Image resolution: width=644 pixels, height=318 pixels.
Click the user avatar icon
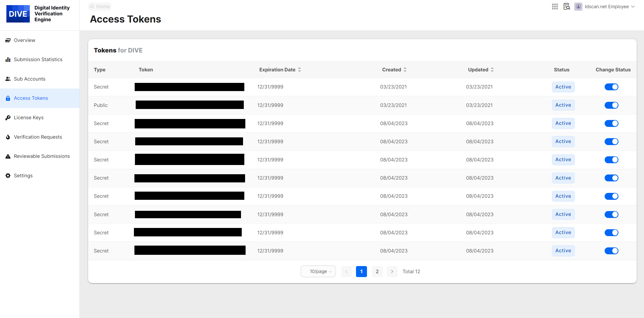(578, 7)
